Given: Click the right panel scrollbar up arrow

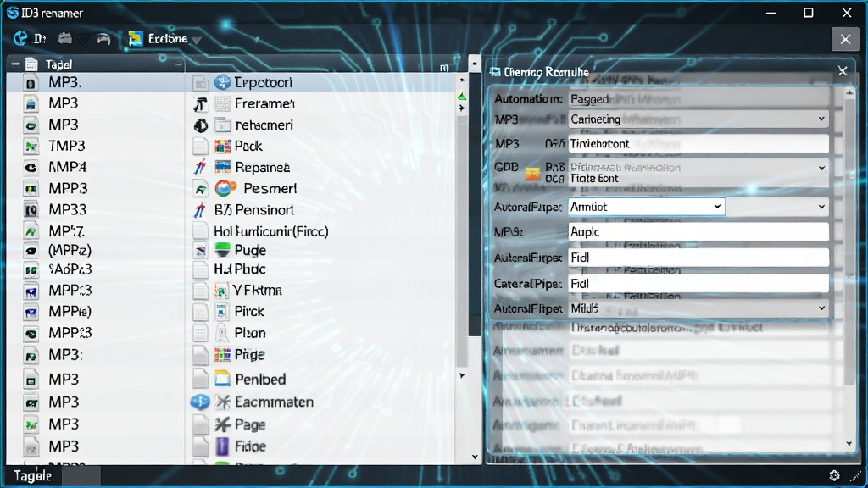Looking at the screenshot, I should pyautogui.click(x=849, y=92).
